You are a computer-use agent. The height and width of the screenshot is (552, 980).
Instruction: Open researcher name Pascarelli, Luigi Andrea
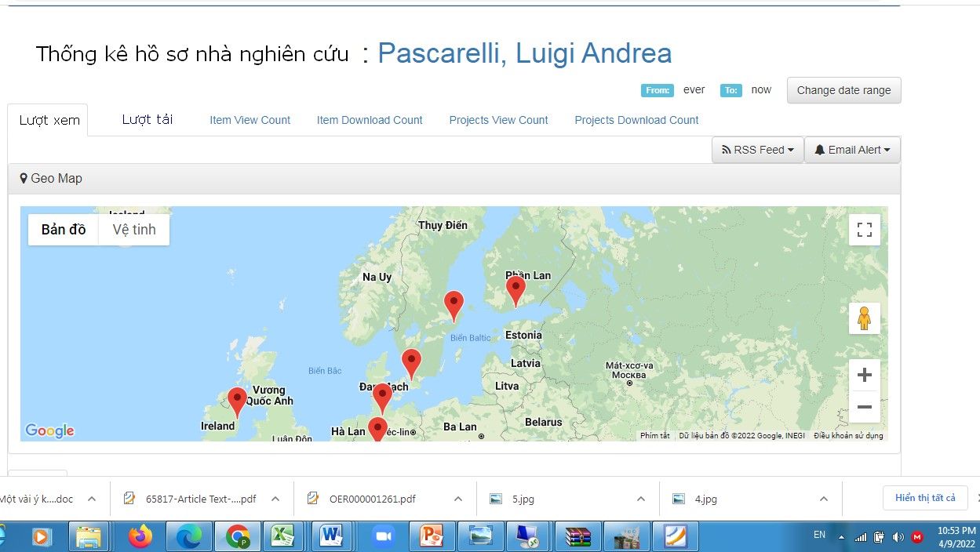(525, 53)
